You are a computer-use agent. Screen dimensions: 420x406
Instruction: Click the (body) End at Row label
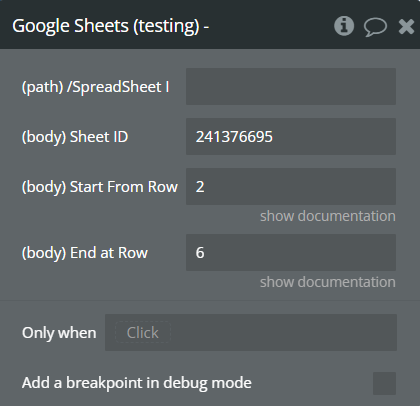tap(85, 253)
